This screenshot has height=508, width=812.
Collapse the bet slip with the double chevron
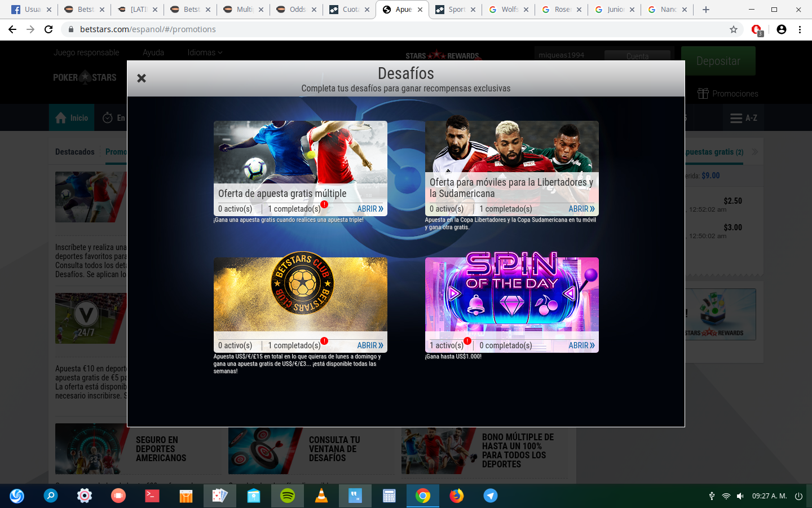tap(755, 152)
